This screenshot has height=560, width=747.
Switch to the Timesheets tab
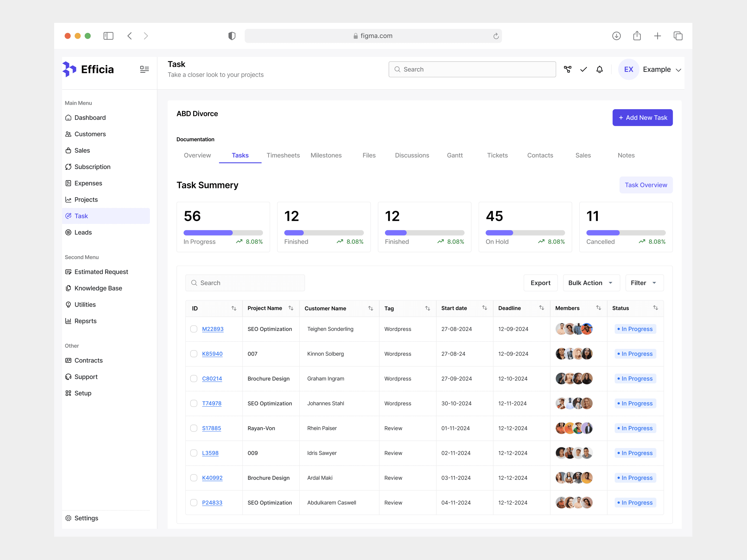(x=283, y=155)
